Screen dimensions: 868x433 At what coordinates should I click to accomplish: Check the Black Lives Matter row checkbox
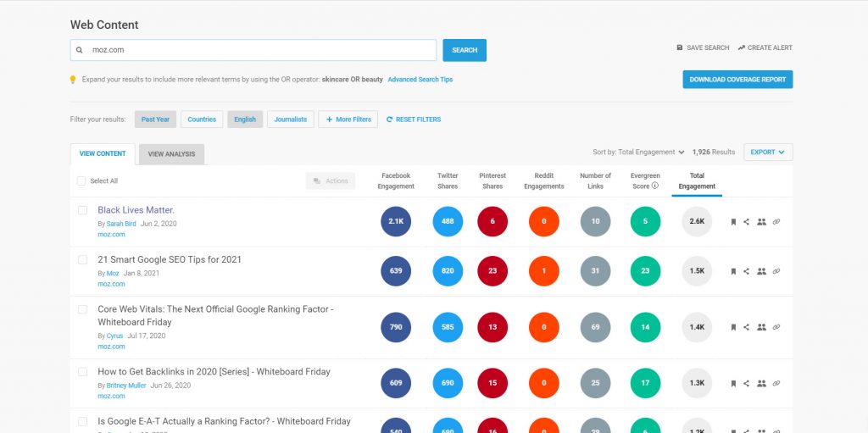click(x=82, y=210)
